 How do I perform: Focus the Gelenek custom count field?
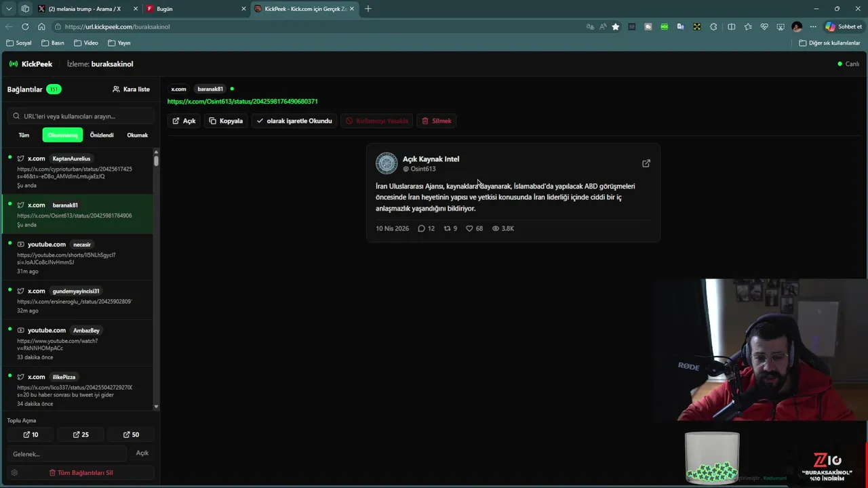66,453
